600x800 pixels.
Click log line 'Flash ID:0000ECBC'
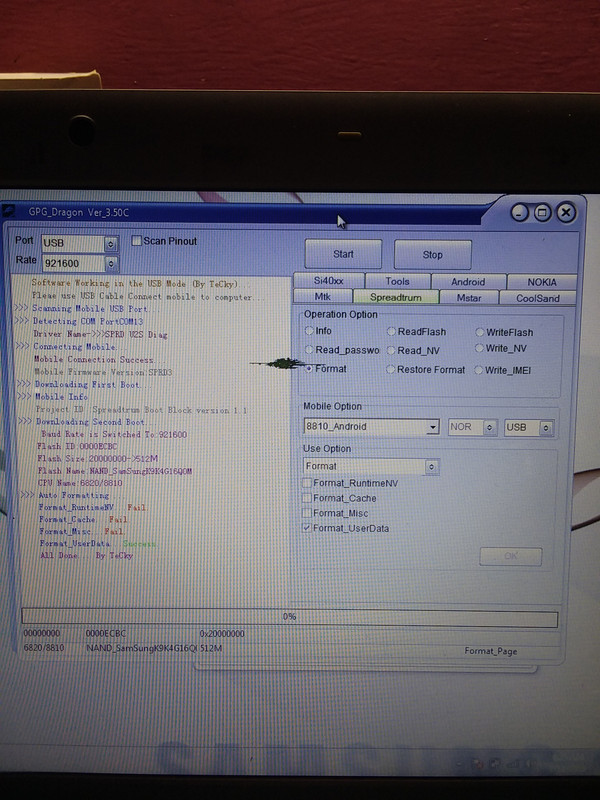pyautogui.click(x=77, y=446)
